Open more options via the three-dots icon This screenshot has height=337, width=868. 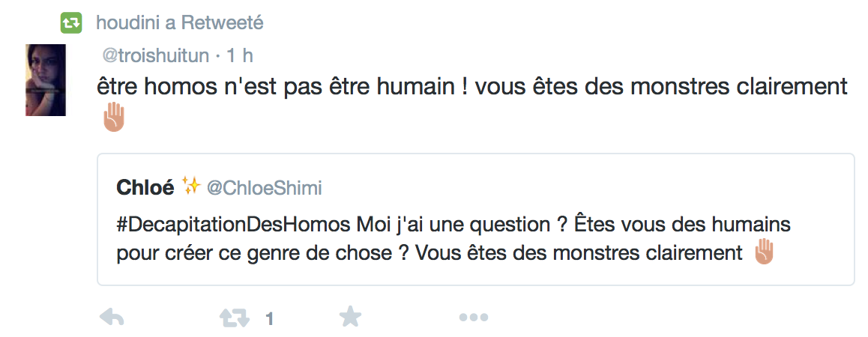473,318
